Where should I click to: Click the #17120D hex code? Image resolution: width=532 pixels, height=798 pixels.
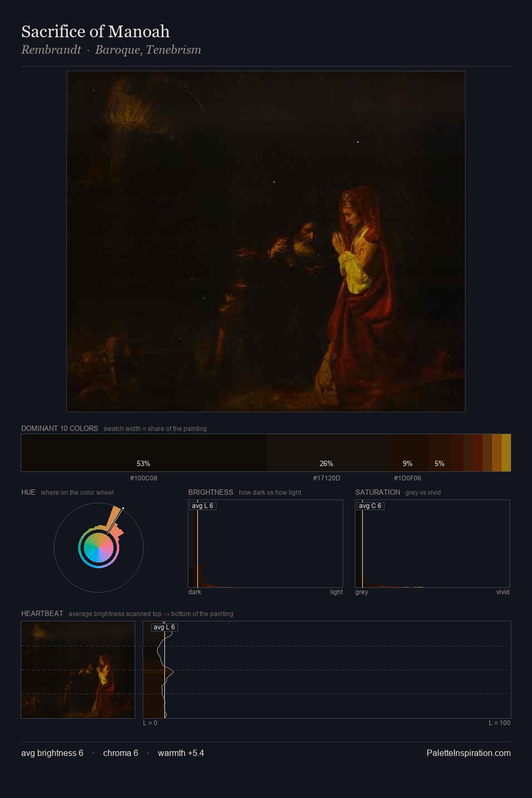pyautogui.click(x=327, y=478)
